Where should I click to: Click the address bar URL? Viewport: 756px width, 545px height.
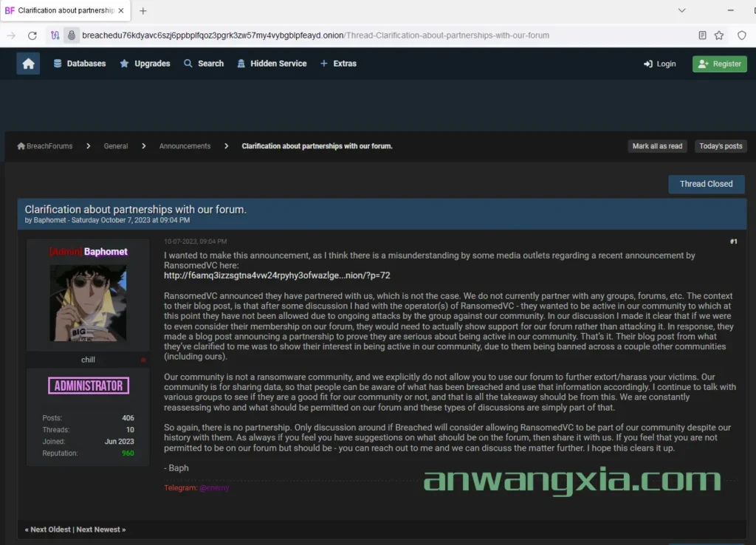click(x=315, y=35)
